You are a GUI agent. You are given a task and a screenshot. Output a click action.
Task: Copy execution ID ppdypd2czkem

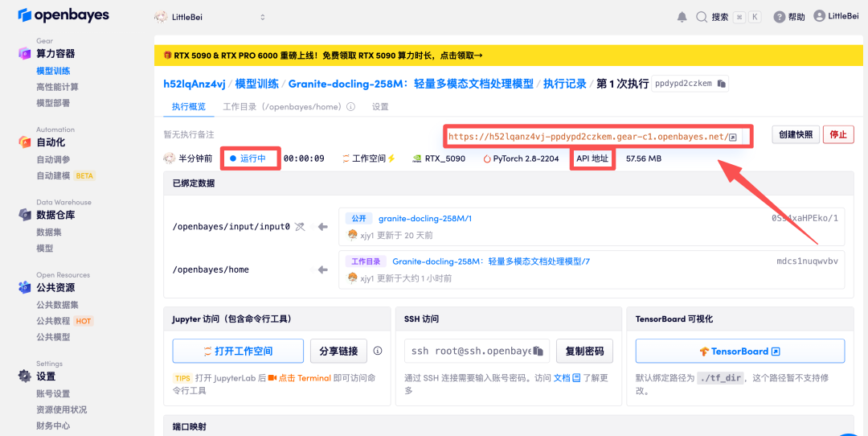tap(721, 84)
